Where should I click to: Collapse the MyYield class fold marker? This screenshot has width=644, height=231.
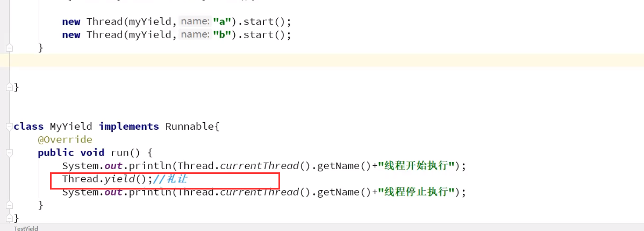9,127
